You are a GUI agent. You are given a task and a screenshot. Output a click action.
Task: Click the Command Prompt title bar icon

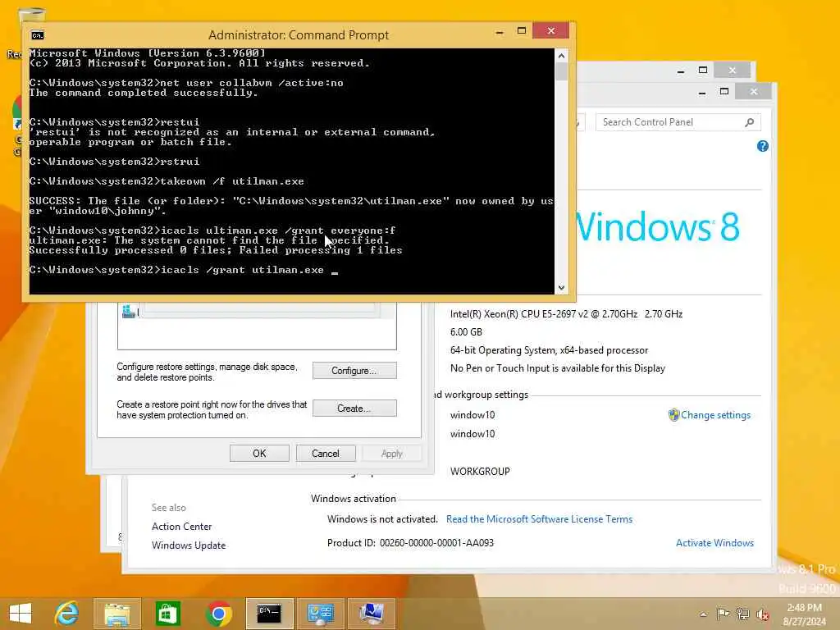[x=38, y=35]
